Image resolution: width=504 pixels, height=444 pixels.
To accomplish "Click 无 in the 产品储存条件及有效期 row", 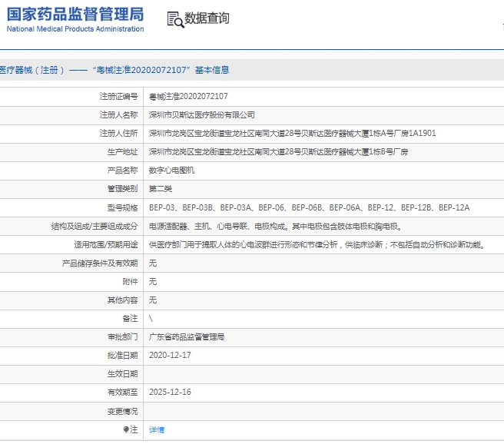I will pyautogui.click(x=153, y=263).
